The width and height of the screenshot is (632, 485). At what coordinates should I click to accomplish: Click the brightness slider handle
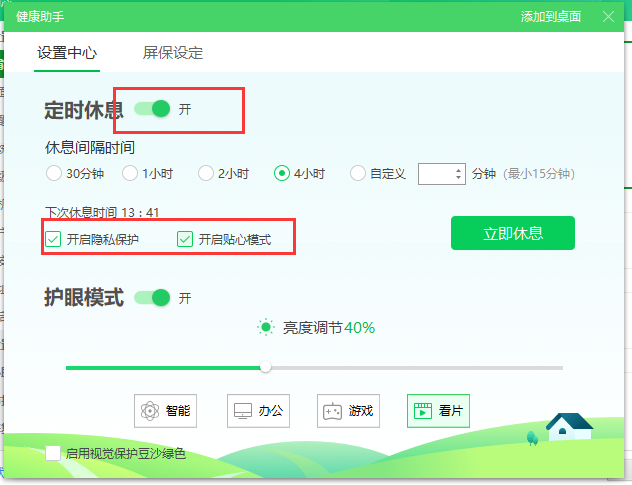266,367
